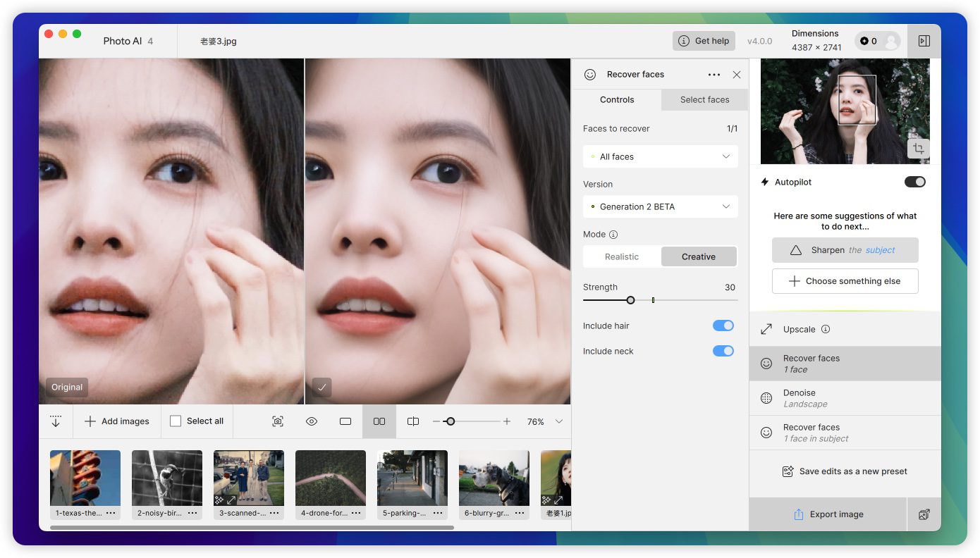Click the Strength slider handle
980x558 pixels.
630,300
